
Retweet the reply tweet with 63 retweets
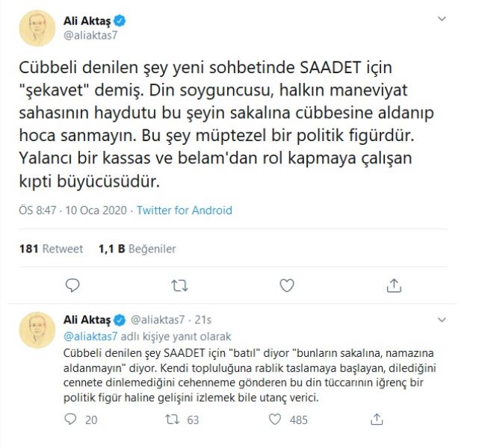(179, 420)
